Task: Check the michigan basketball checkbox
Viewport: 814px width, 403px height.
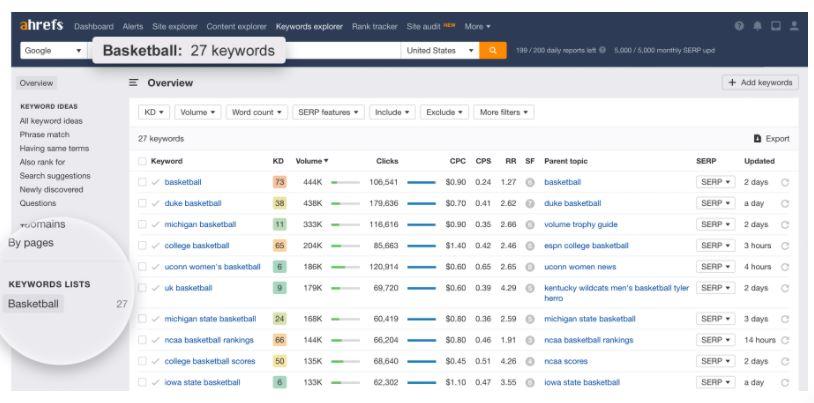Action: click(x=142, y=224)
